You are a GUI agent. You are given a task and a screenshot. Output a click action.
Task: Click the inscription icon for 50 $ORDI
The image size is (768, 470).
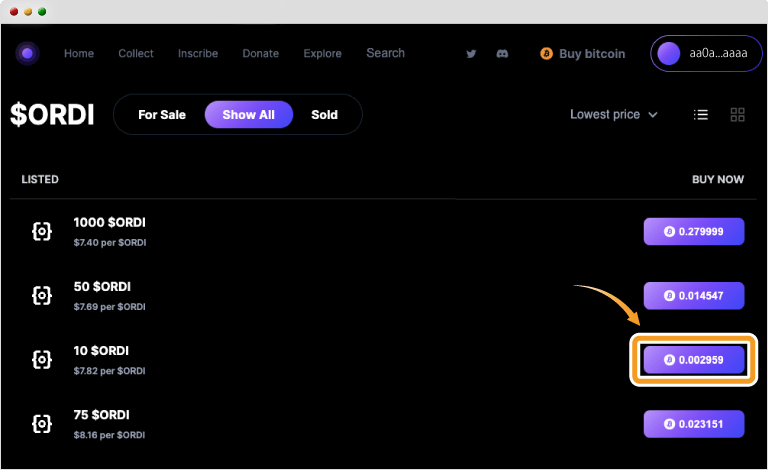click(42, 295)
